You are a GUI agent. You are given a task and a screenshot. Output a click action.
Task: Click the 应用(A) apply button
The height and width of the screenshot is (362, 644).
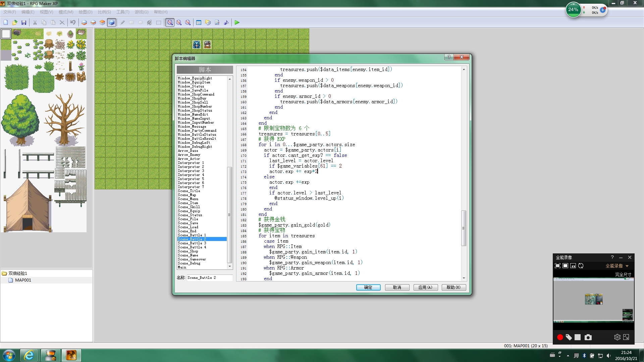[x=426, y=287]
